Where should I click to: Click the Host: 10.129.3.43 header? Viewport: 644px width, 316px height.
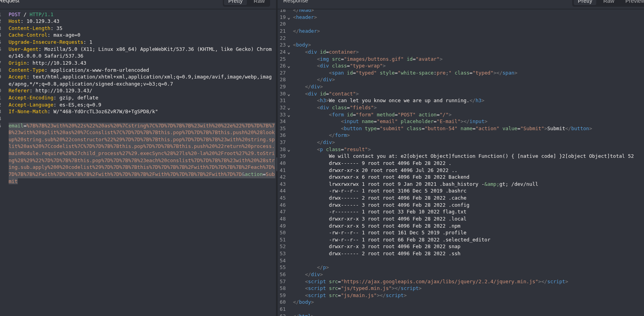point(34,21)
